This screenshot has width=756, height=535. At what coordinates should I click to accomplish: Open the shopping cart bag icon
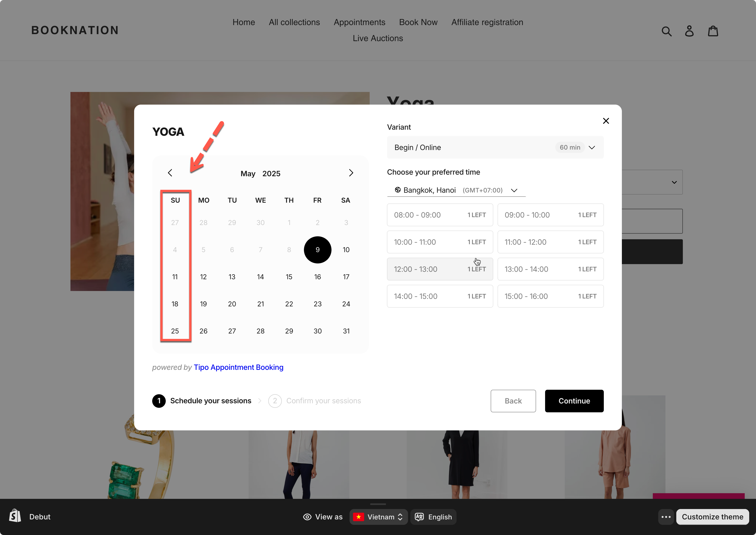[x=713, y=31]
